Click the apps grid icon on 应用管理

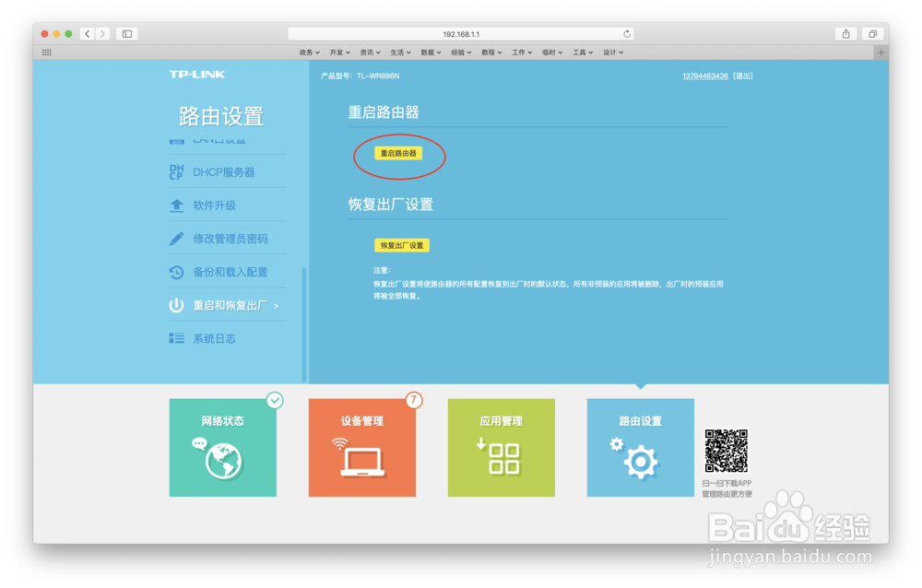pyautogui.click(x=504, y=459)
